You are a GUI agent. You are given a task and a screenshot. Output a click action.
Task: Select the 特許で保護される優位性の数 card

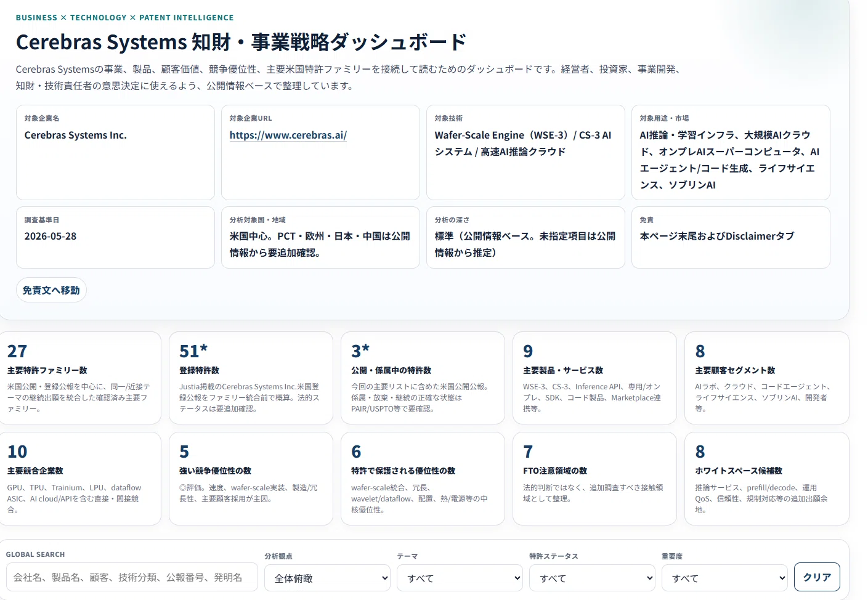[x=423, y=479]
